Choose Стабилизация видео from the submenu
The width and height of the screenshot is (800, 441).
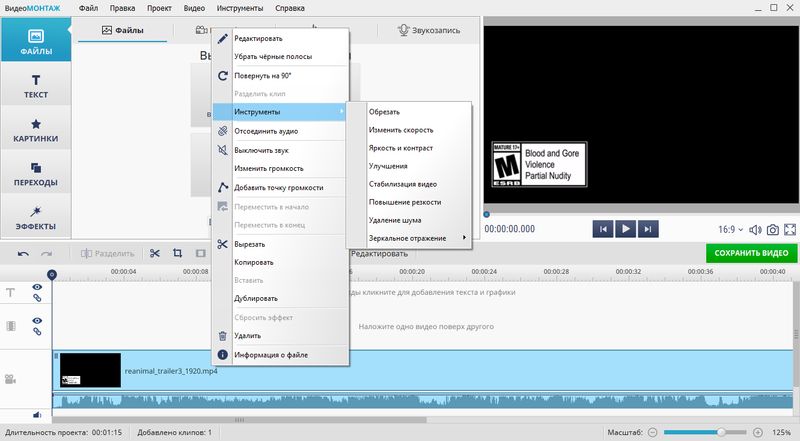click(x=402, y=184)
